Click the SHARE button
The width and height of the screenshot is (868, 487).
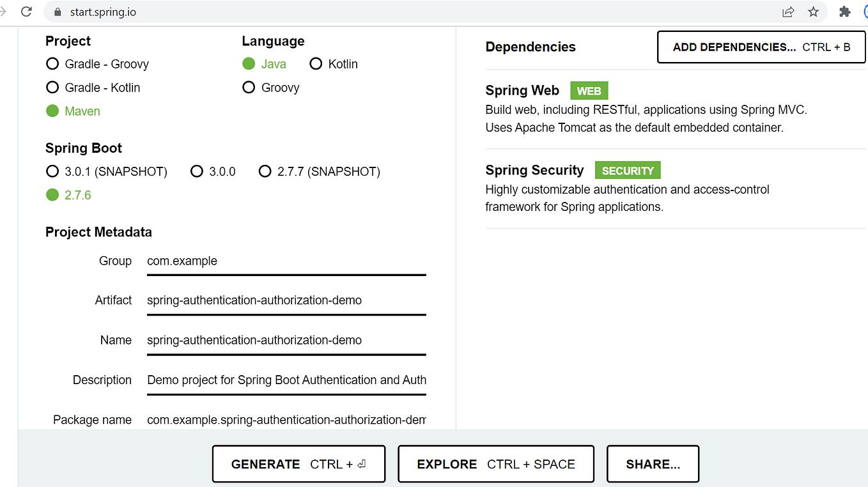(653, 463)
